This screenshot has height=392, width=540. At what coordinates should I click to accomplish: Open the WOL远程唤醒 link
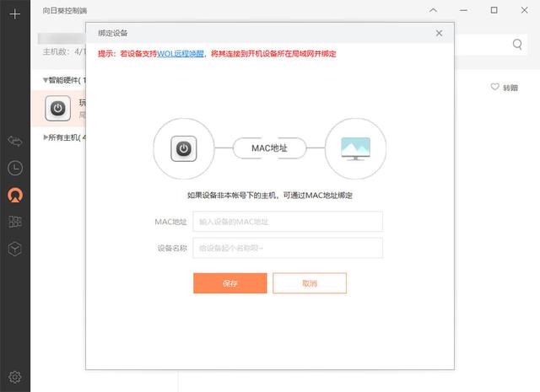coord(181,54)
